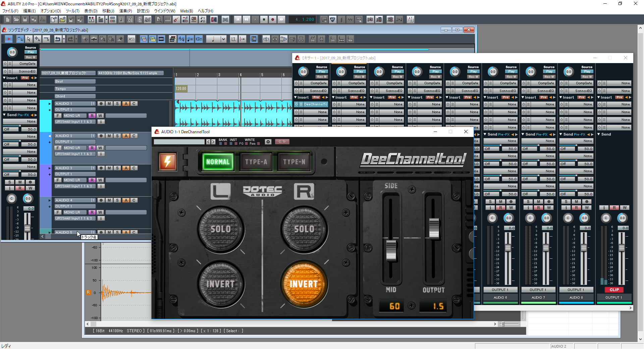Toggle right channel SOLO in DeeChannelTool

(x=304, y=229)
